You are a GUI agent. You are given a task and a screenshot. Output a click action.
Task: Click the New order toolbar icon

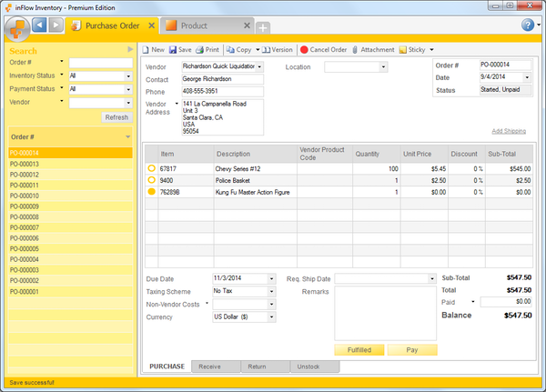tap(147, 49)
